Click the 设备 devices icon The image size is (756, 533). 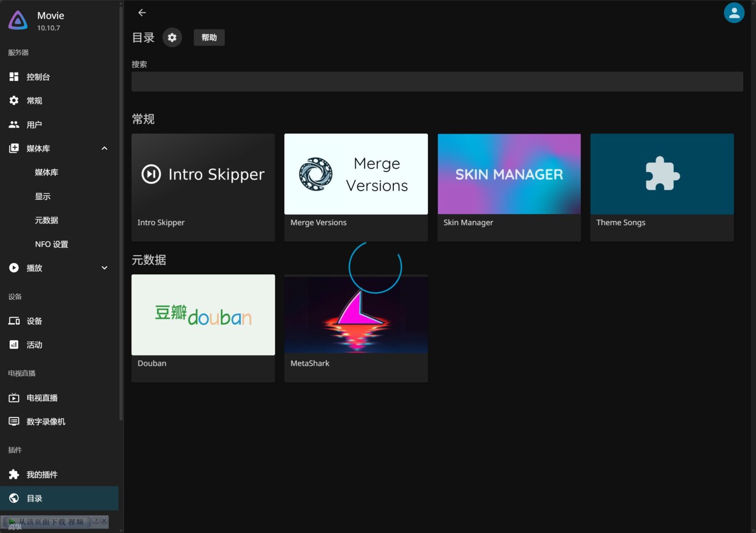click(14, 321)
